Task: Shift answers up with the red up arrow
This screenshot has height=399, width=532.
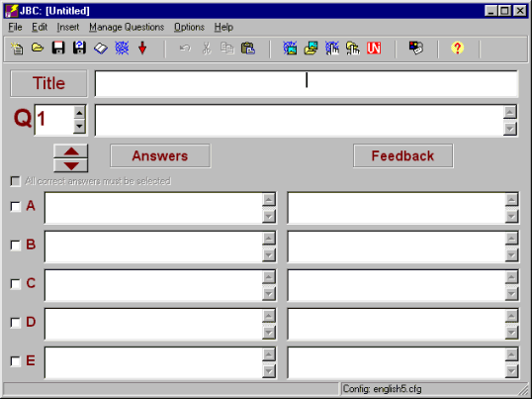Action: (x=71, y=151)
